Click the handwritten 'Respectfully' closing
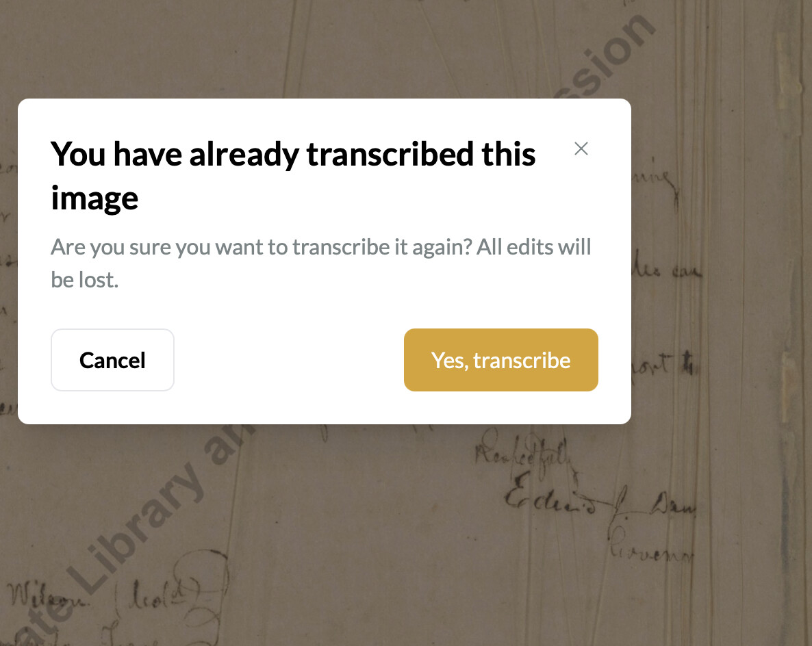 [x=522, y=452]
